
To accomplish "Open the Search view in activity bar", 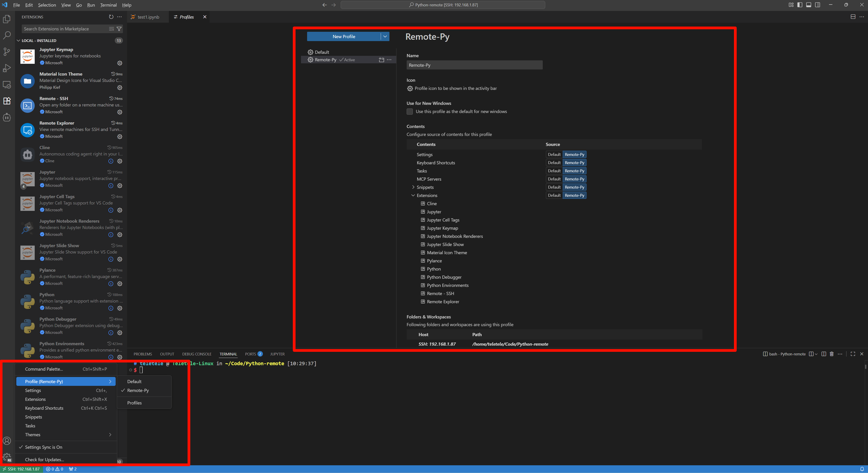I will coord(7,35).
